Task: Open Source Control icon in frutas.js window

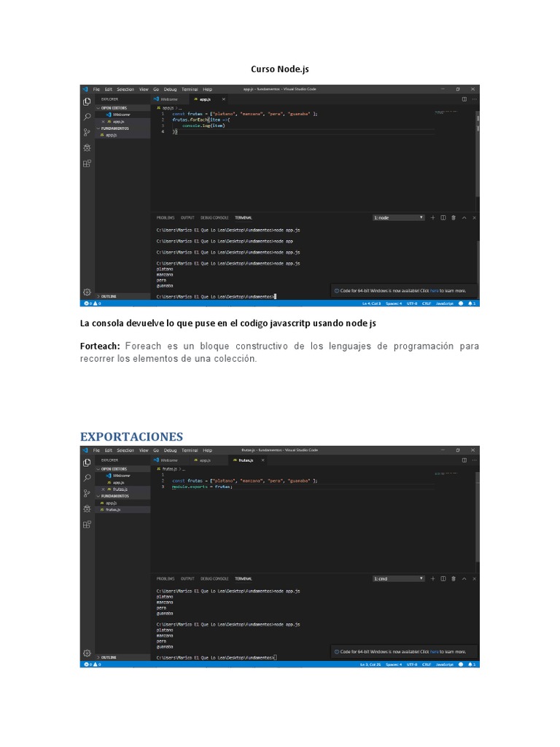Action: pos(87,494)
